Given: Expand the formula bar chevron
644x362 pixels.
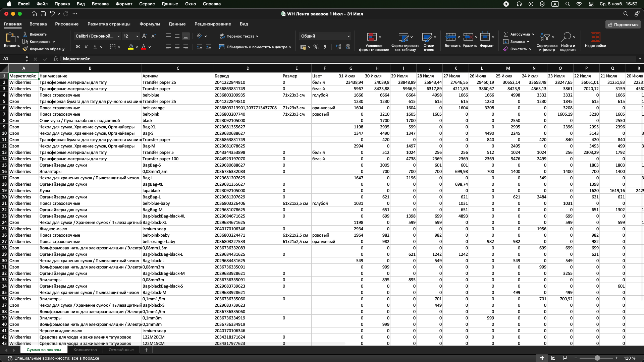Looking at the screenshot, I should pos(640,59).
